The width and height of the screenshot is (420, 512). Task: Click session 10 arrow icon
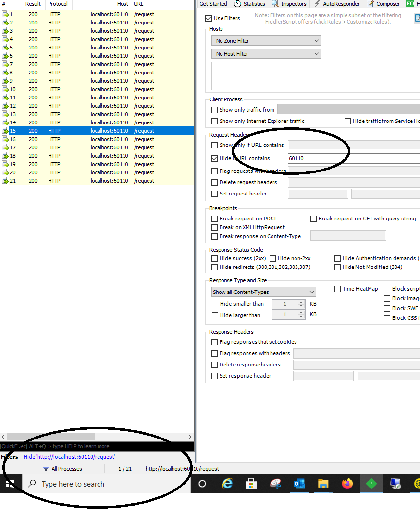click(5, 89)
